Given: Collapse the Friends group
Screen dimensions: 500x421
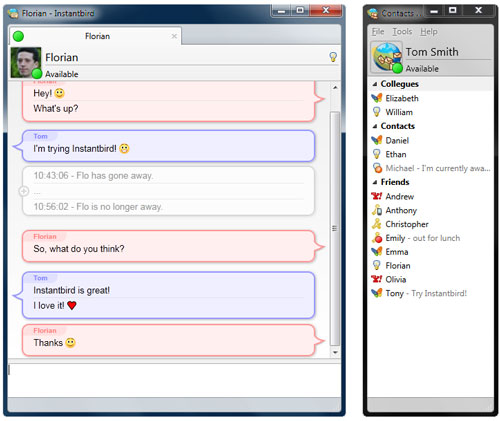Looking at the screenshot, I should point(375,182).
